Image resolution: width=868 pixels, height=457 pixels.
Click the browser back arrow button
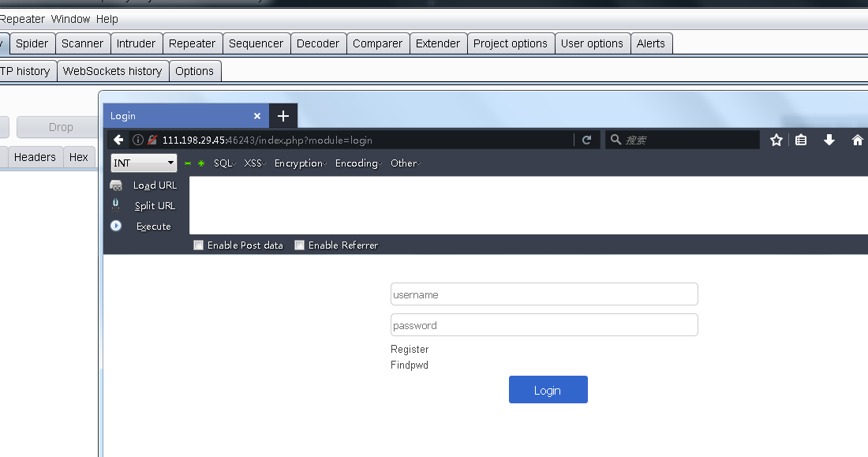pos(118,140)
